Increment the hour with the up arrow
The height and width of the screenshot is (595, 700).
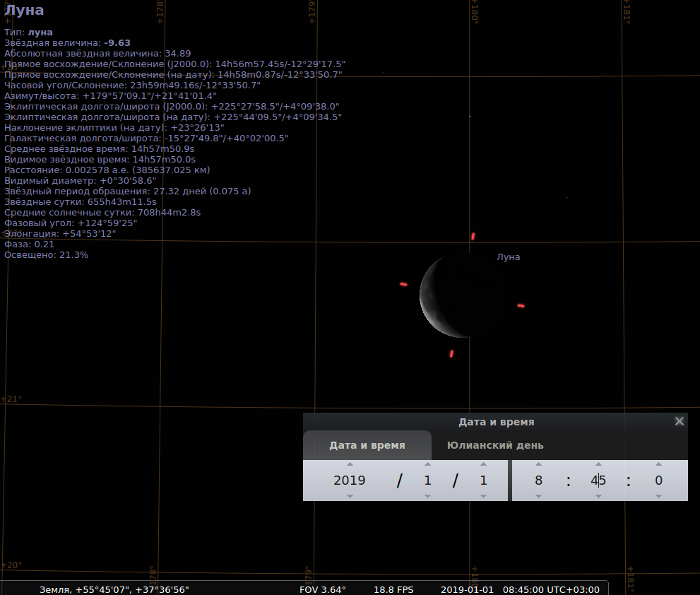tap(538, 464)
